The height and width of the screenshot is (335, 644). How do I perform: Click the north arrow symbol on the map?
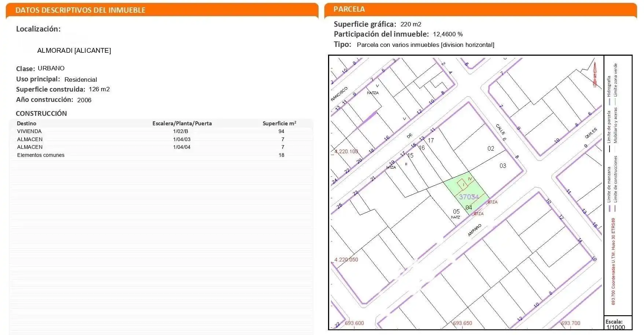click(x=595, y=75)
